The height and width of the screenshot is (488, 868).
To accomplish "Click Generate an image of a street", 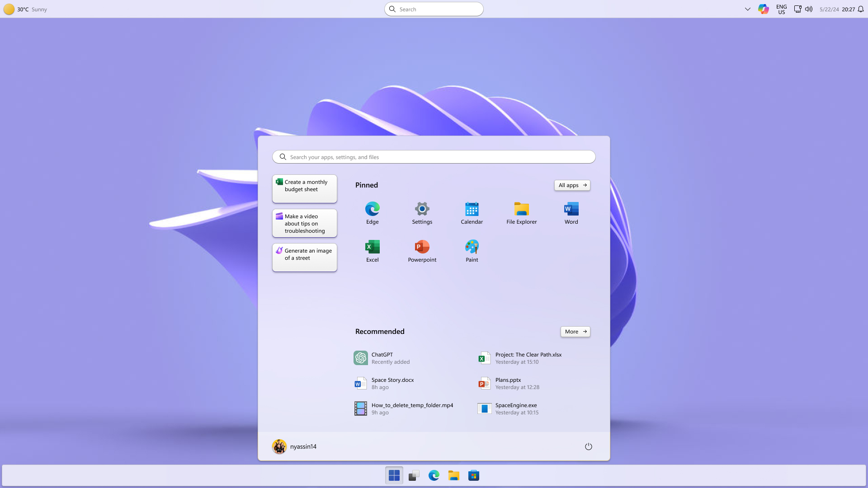I will (x=305, y=257).
